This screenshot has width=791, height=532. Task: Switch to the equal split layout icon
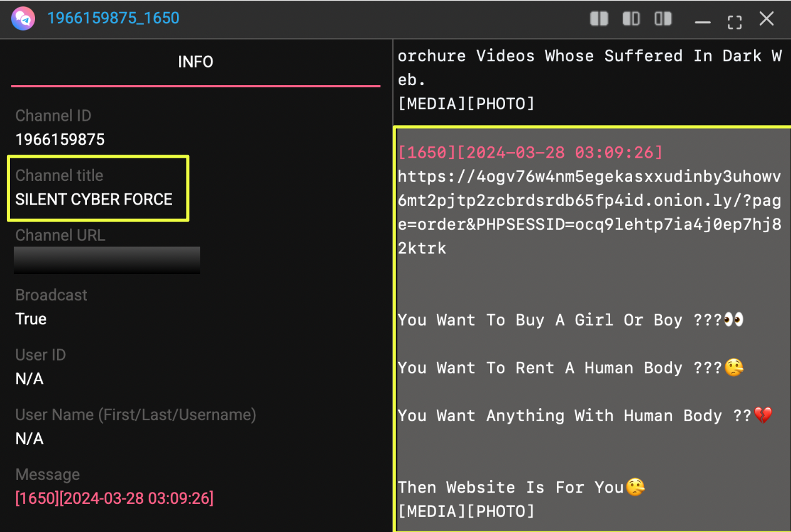(x=599, y=19)
